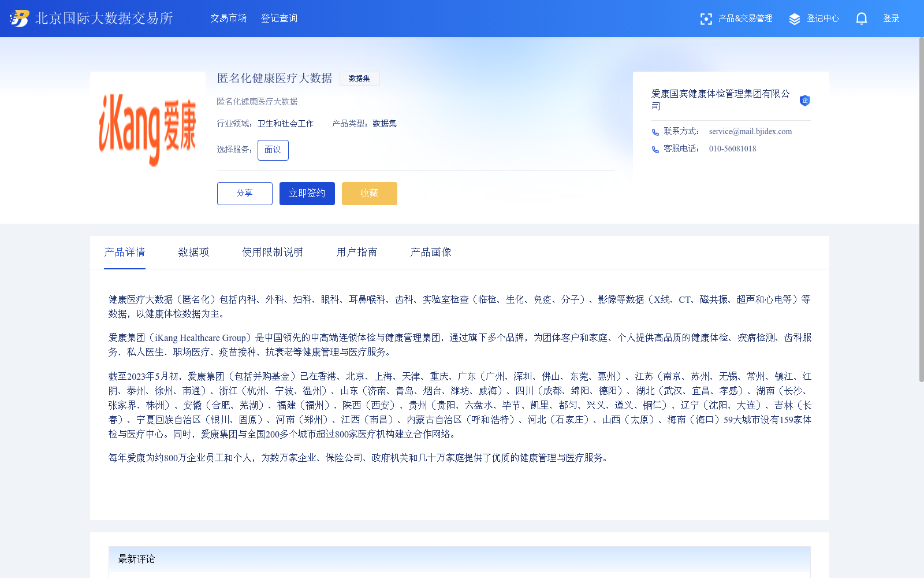Switch to the 用户指南 tab
The image size is (924, 578).
357,253
